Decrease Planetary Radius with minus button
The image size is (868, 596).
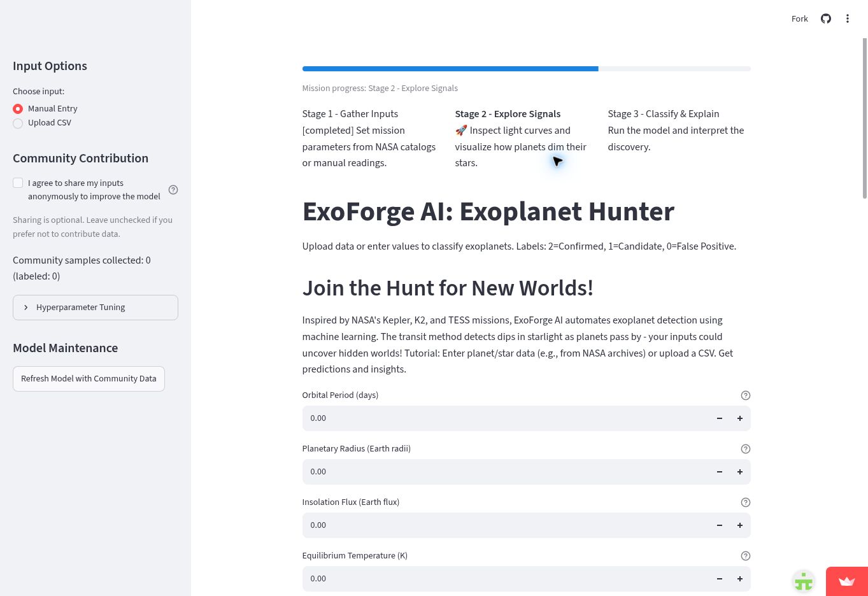pos(720,472)
